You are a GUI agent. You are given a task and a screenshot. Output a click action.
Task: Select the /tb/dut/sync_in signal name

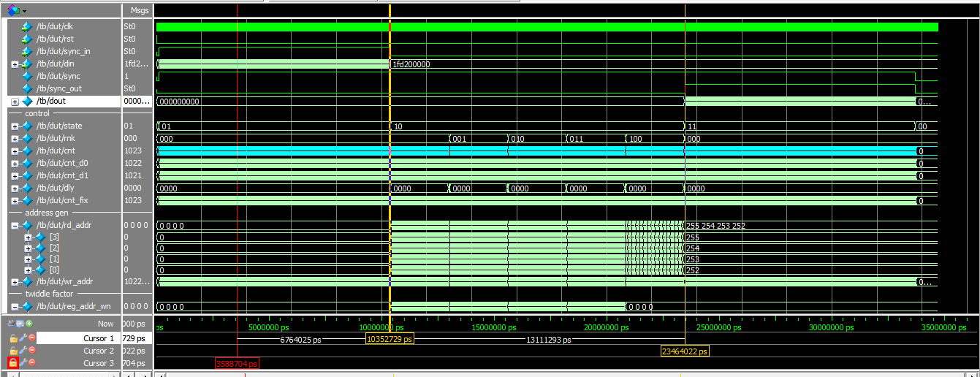tap(63, 51)
